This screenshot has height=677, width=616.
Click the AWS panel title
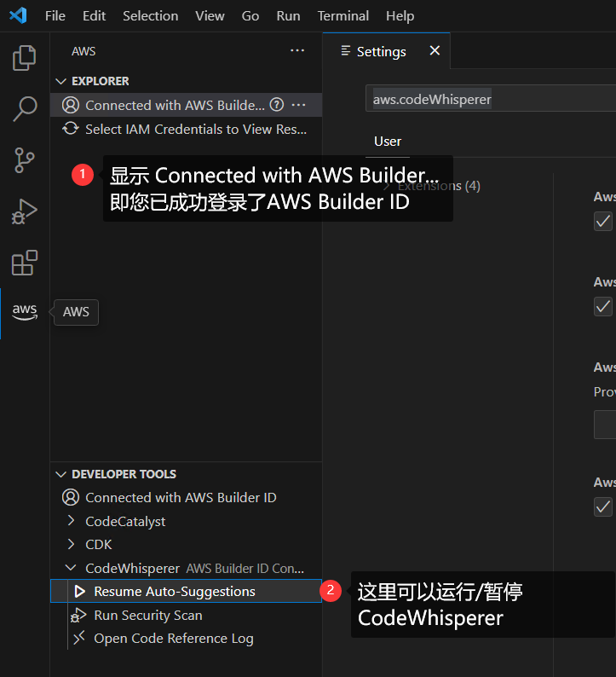[x=83, y=51]
